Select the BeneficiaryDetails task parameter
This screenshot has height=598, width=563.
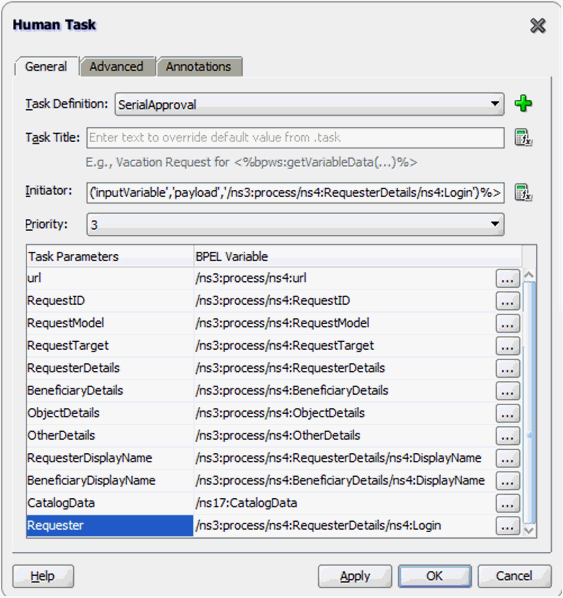(x=110, y=391)
